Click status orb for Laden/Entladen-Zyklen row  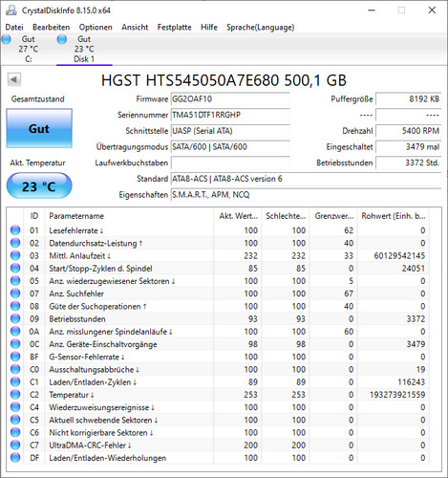pyautogui.click(x=15, y=381)
